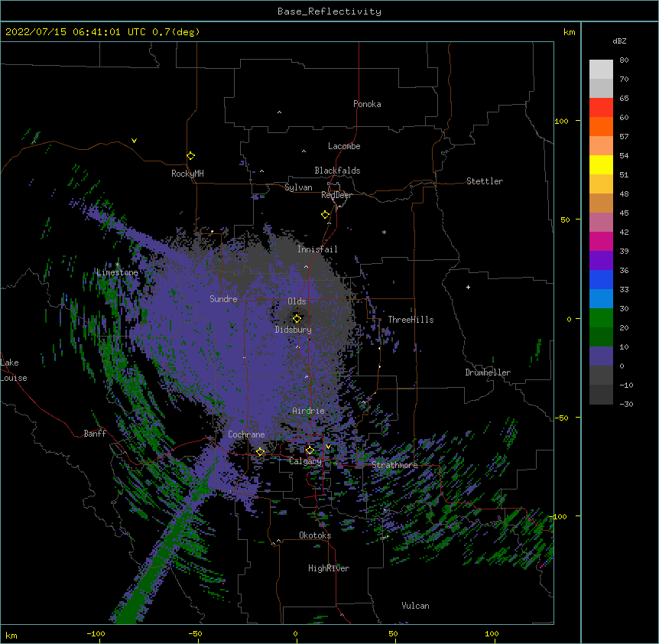Click the Stettler label

tap(485, 181)
